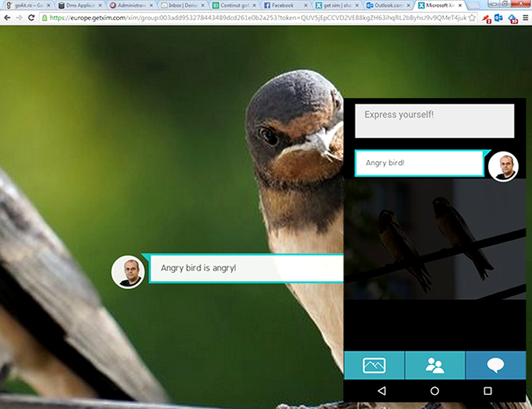Click the red extension icon with badge
The height and width of the screenshot is (409, 532).
click(487, 18)
